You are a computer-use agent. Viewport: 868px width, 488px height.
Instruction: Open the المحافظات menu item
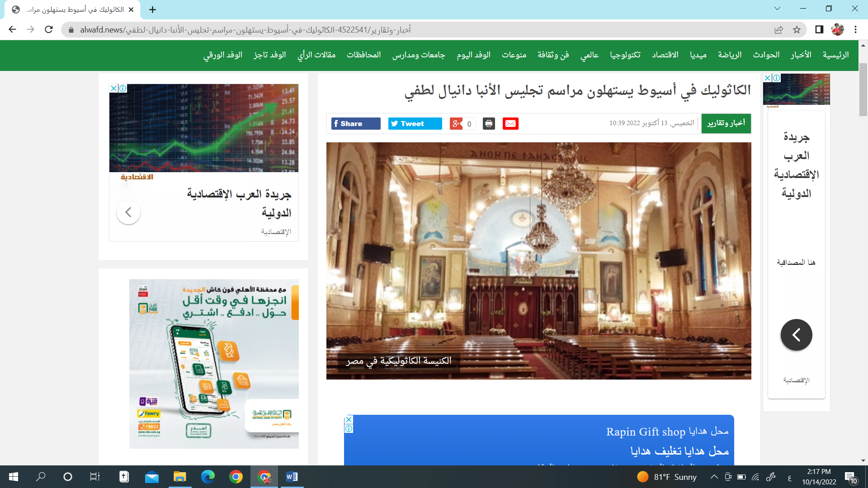click(363, 55)
